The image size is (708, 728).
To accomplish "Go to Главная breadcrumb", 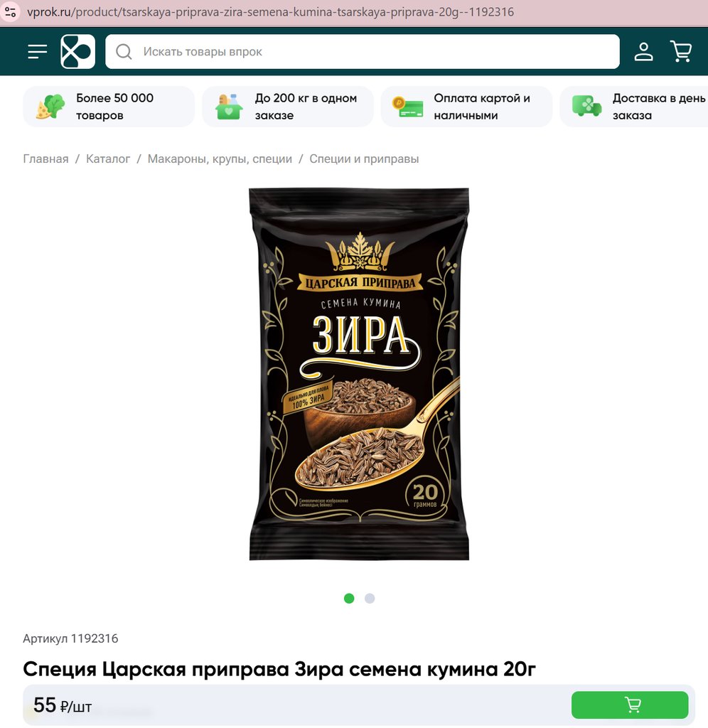I will (x=46, y=159).
